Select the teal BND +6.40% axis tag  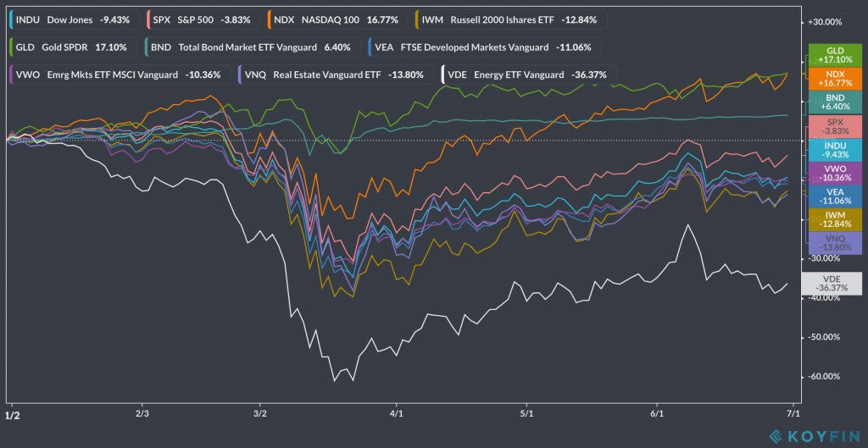click(x=835, y=102)
